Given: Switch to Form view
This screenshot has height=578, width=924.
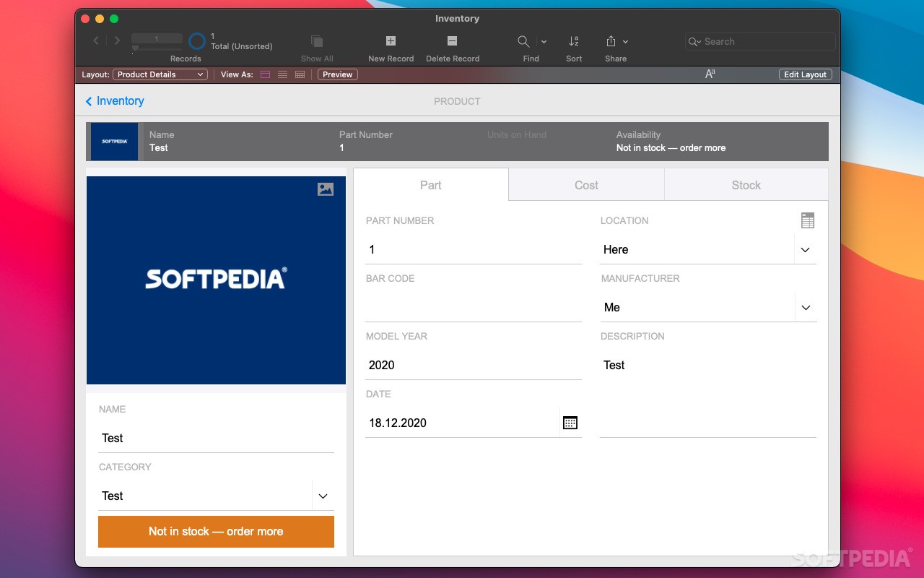Looking at the screenshot, I should 266,74.
